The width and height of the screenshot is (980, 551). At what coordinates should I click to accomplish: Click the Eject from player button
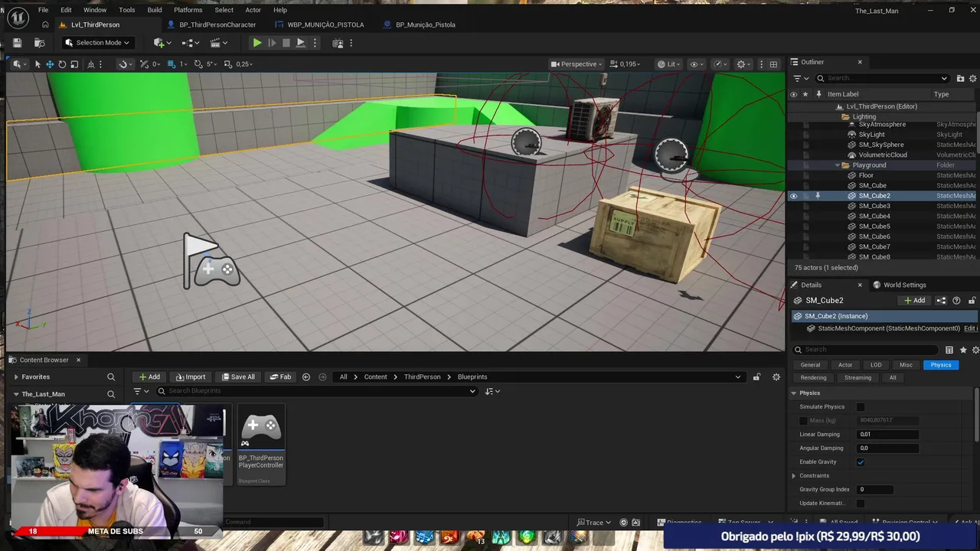tap(301, 43)
